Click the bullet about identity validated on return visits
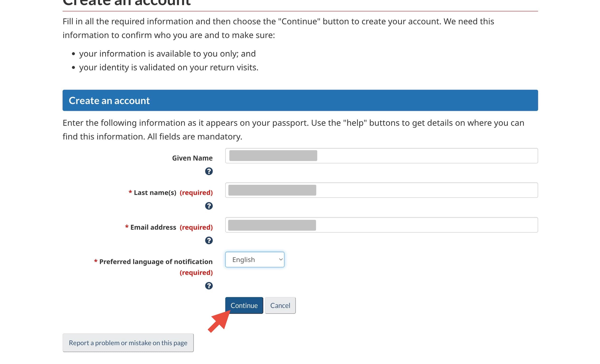The height and width of the screenshot is (364, 600). tap(168, 67)
